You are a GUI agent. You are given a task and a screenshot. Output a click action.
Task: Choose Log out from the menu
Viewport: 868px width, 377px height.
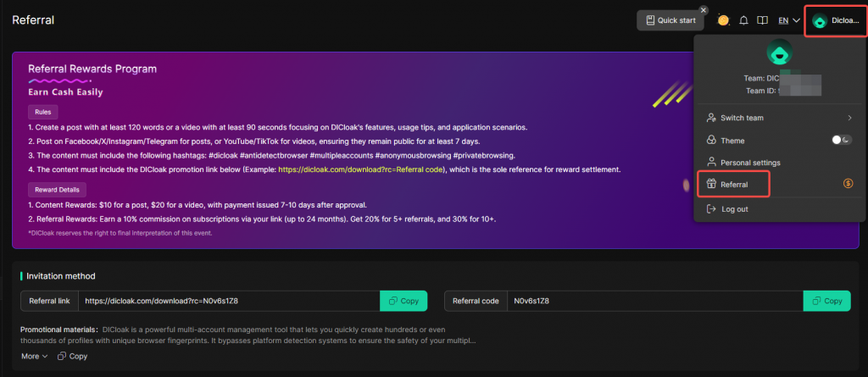tap(734, 208)
